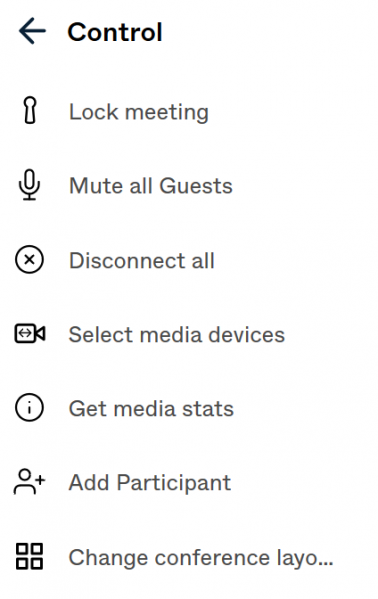This screenshot has height=599, width=378.
Task: Go back using the left arrow icon
Action: click(32, 31)
